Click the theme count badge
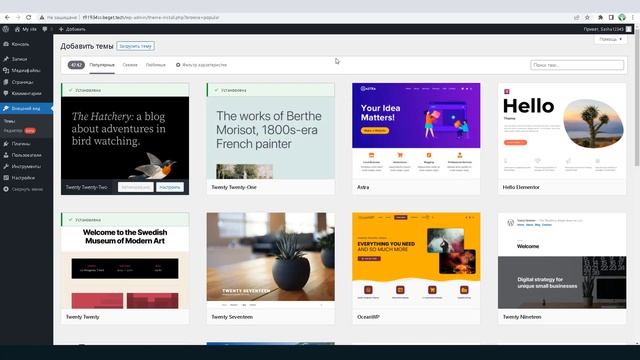Viewport: 640px width, 360px height. (76, 65)
